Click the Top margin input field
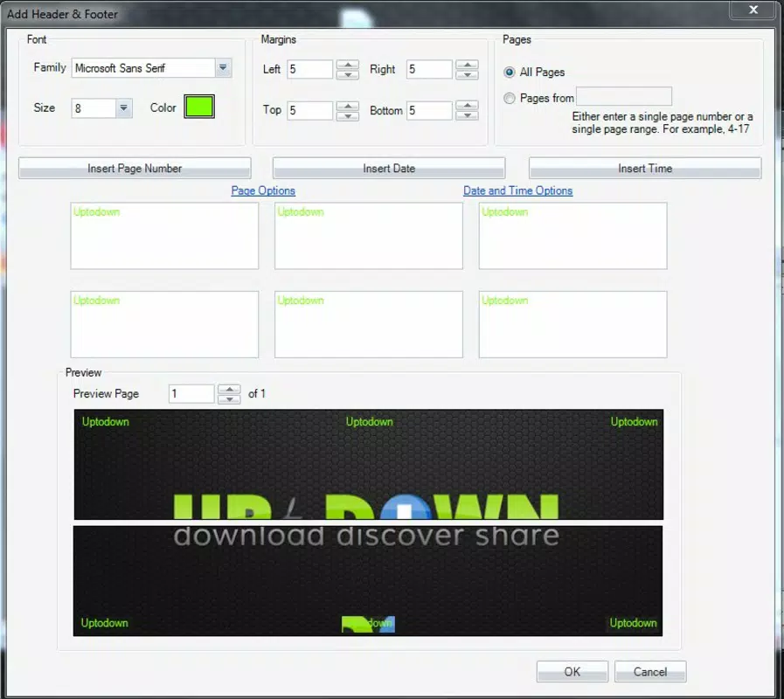 point(310,110)
